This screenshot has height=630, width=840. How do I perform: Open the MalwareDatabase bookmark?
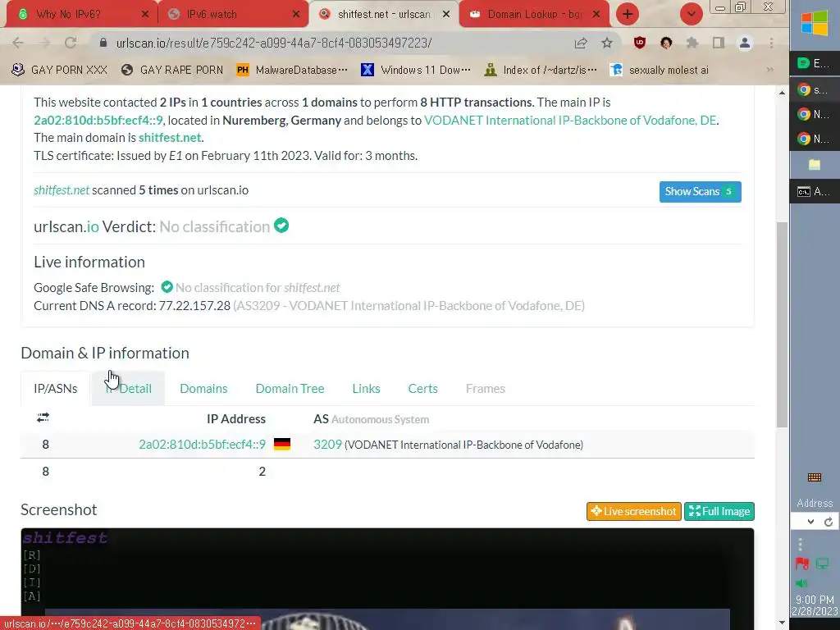click(x=292, y=70)
